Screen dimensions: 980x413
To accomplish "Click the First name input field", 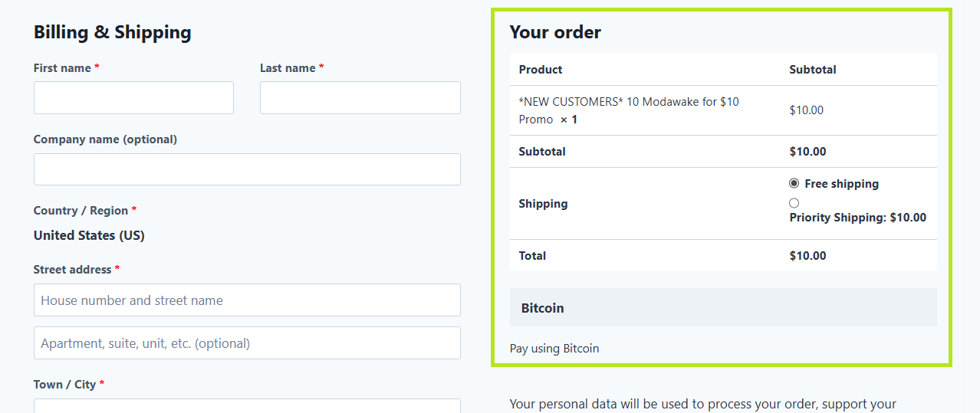I will [133, 98].
